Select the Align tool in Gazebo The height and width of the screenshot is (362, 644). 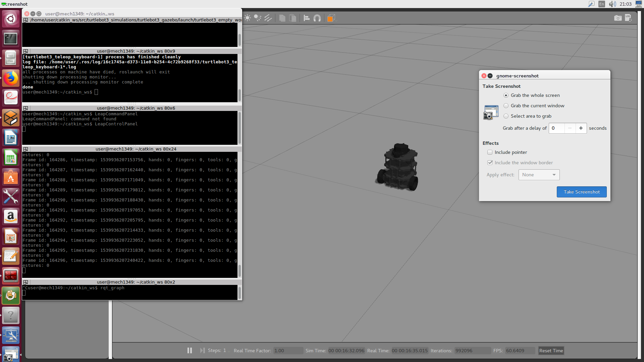(306, 18)
